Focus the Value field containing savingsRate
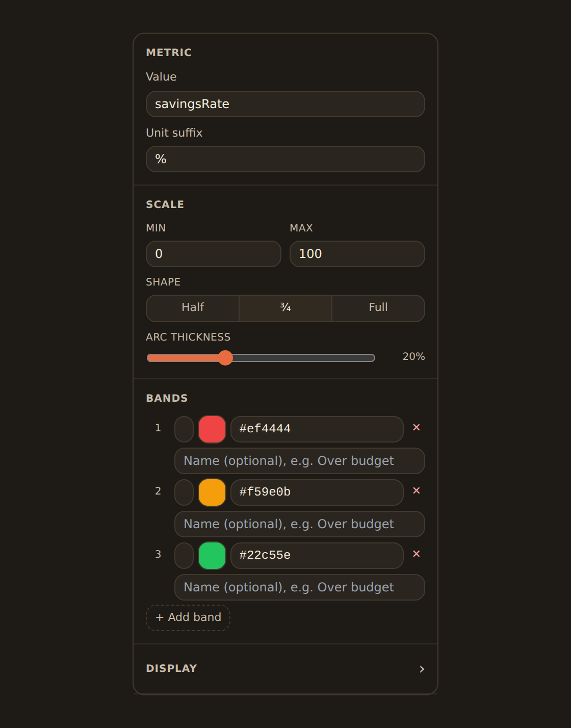The height and width of the screenshot is (728, 571). pyautogui.click(x=285, y=104)
